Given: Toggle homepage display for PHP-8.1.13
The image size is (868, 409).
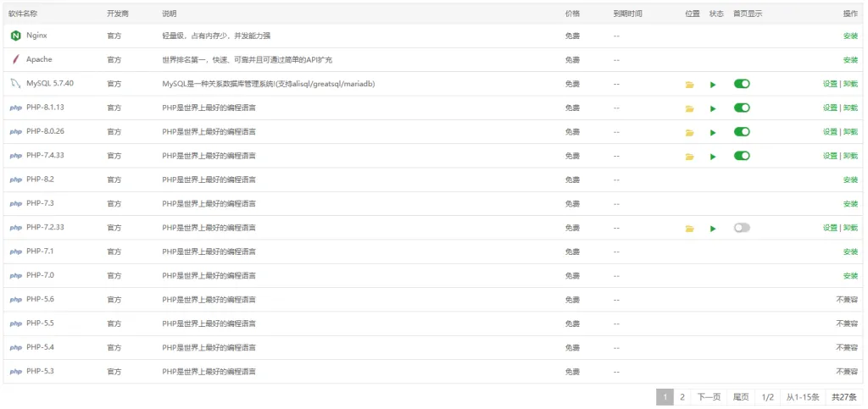Looking at the screenshot, I should click(x=742, y=108).
